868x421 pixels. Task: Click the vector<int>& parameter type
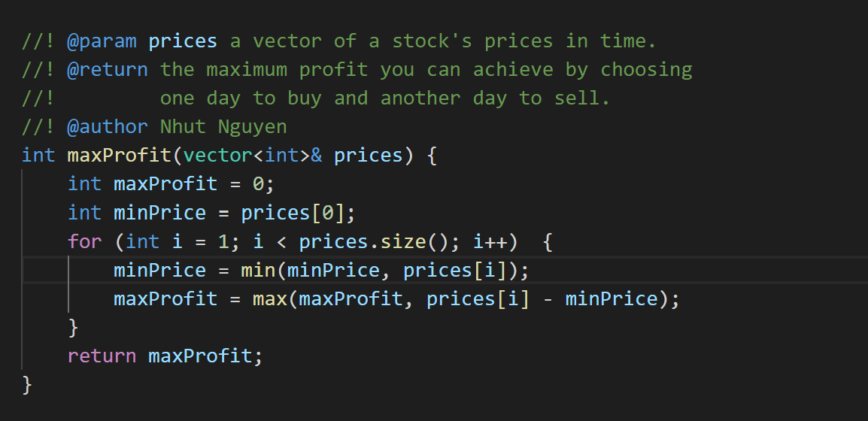[253, 156]
